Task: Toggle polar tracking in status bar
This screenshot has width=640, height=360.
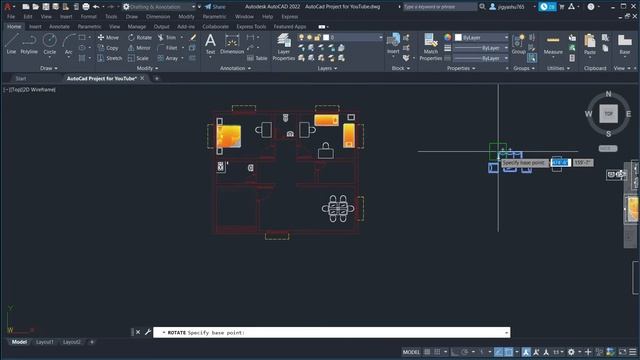Action: 465,352
